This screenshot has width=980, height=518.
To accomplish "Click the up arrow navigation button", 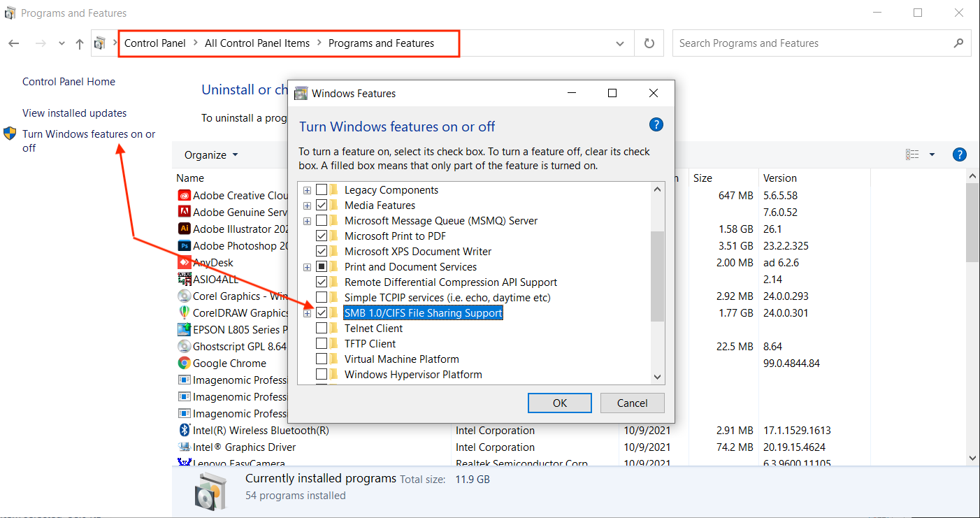I will (x=80, y=43).
